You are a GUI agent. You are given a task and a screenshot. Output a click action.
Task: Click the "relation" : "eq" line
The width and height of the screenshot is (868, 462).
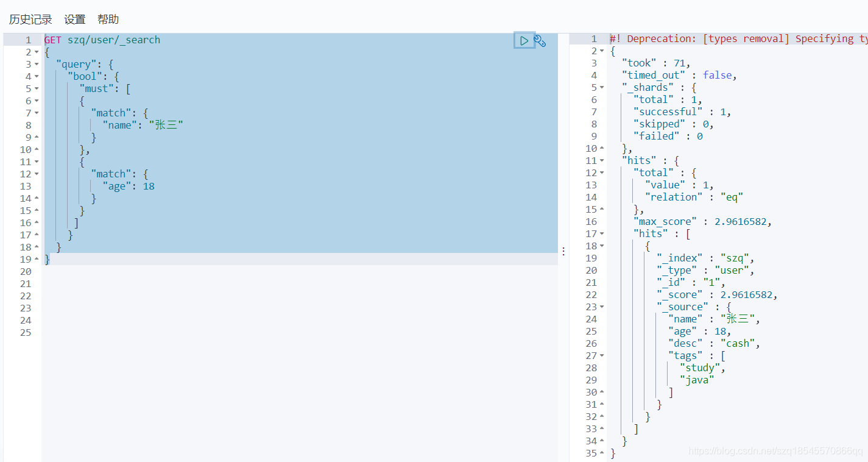(694, 197)
